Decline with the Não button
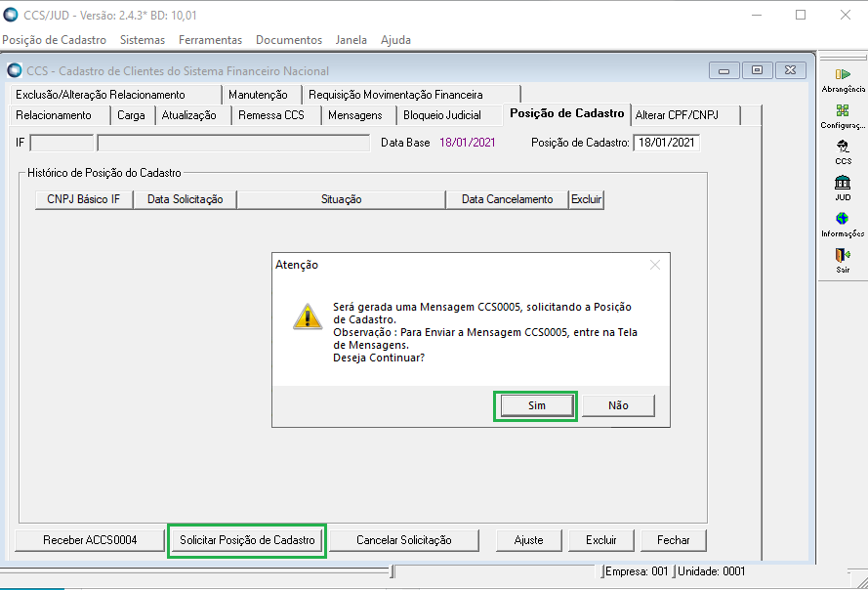Image resolution: width=868 pixels, height=590 pixels. tap(618, 405)
